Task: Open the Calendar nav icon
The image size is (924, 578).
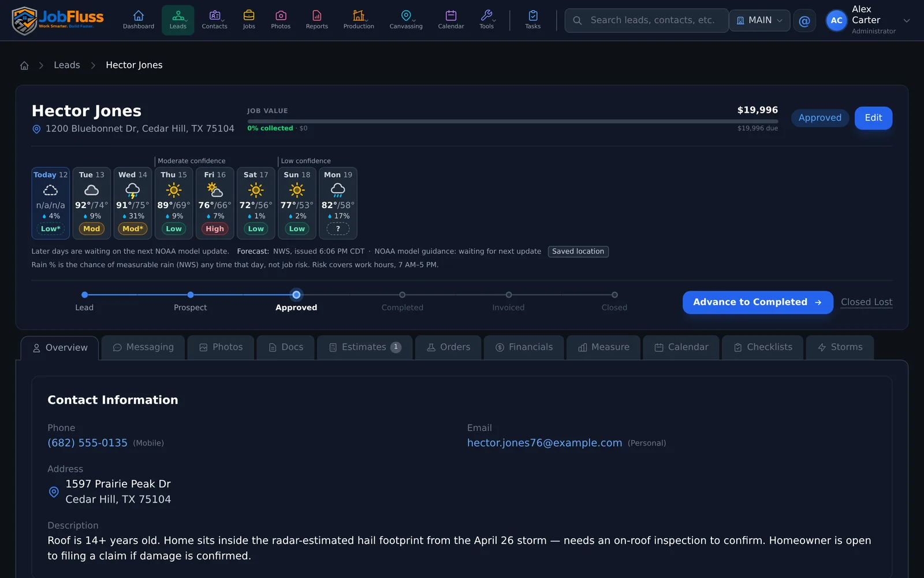Action: click(451, 20)
